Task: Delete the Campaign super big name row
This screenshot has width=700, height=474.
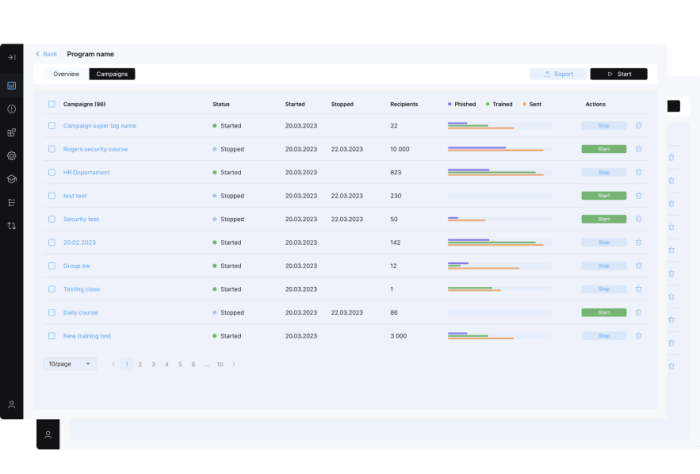Action: coord(639,126)
